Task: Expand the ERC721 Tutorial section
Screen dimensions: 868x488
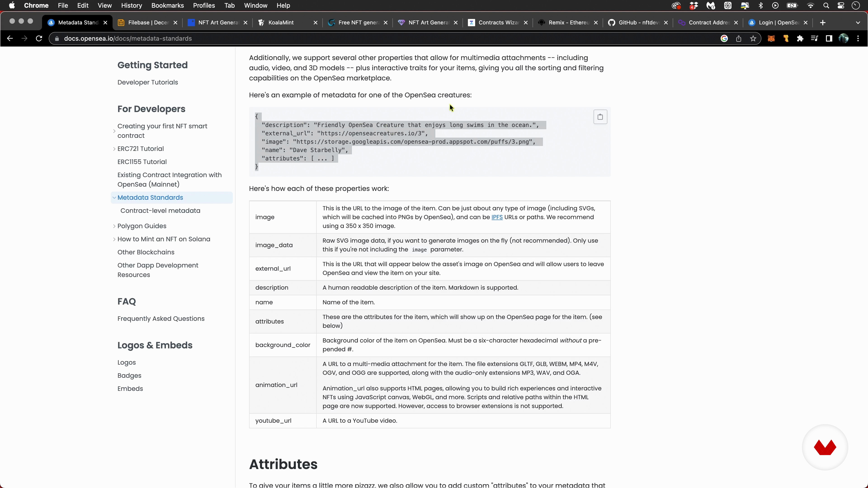Action: (x=114, y=149)
